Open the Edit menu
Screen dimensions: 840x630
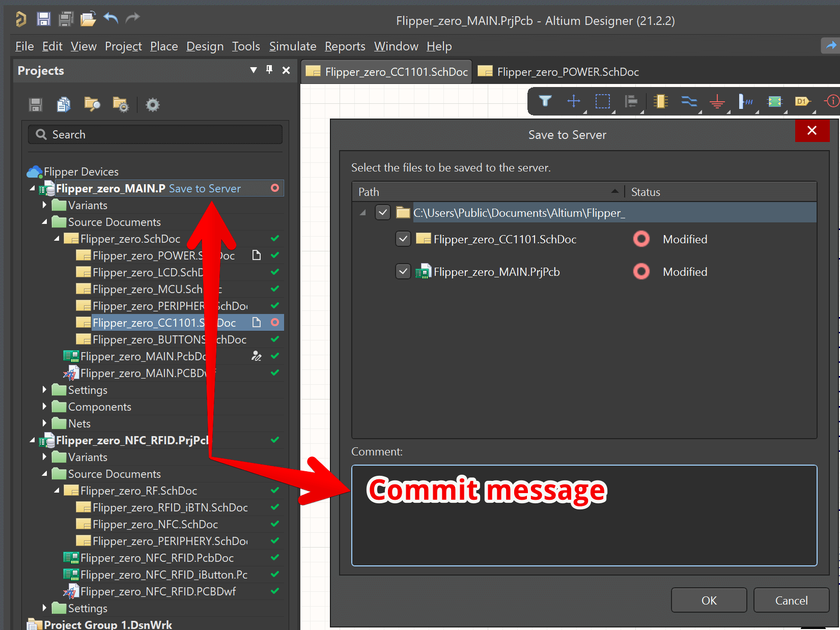pyautogui.click(x=52, y=46)
